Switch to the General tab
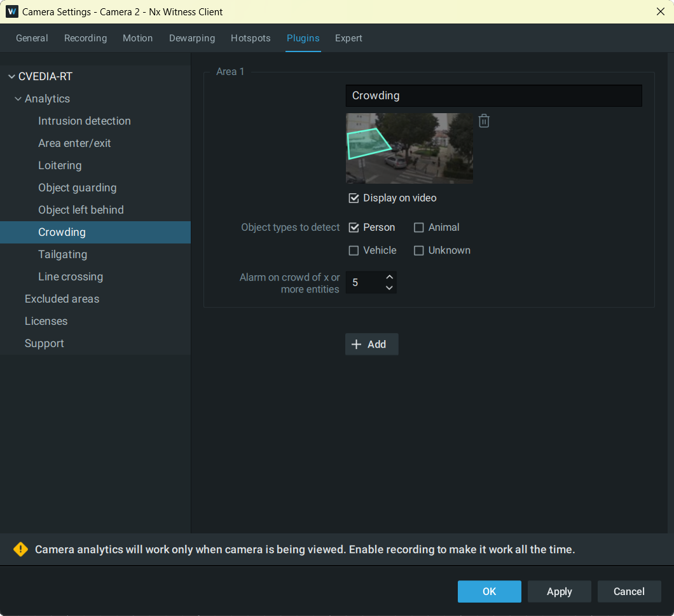674x616 pixels. 32,38
